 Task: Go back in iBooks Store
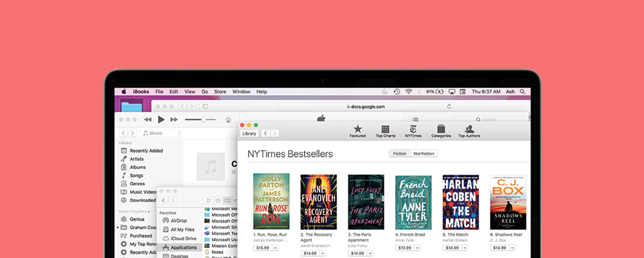click(265, 133)
